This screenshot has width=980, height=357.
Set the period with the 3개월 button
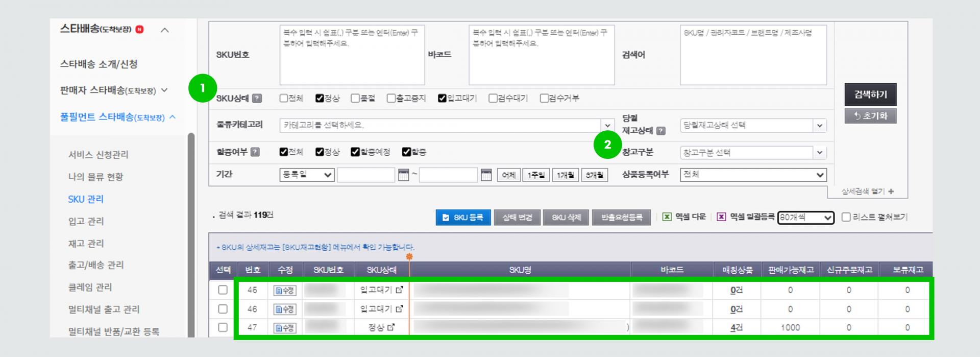[594, 175]
